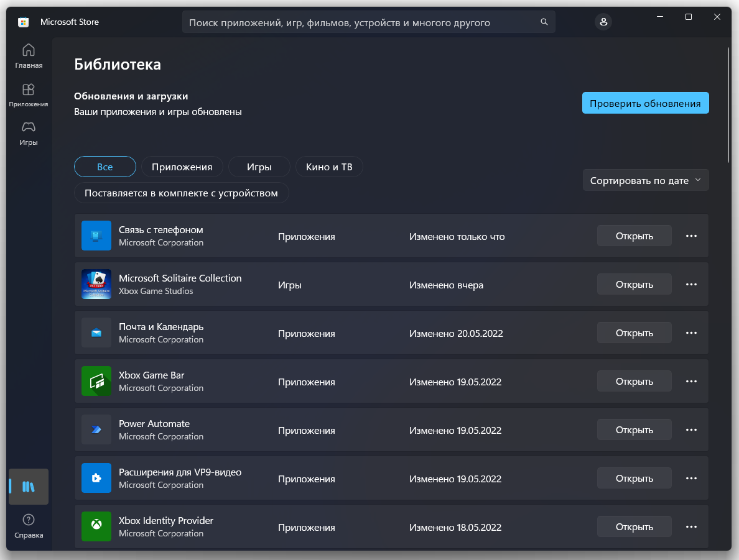The height and width of the screenshot is (560, 739).
Task: Open Power Automate with Открыть
Action: pyautogui.click(x=634, y=430)
